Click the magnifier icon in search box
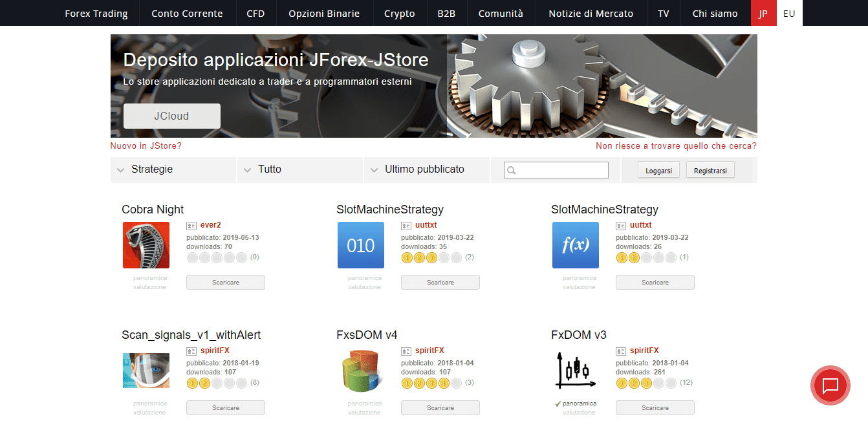This screenshot has width=868, height=421. point(512,171)
